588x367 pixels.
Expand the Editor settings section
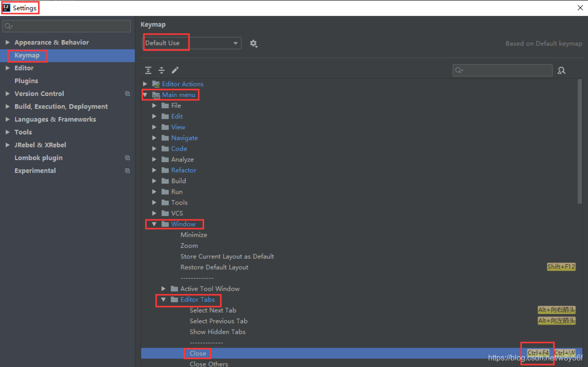(x=7, y=68)
